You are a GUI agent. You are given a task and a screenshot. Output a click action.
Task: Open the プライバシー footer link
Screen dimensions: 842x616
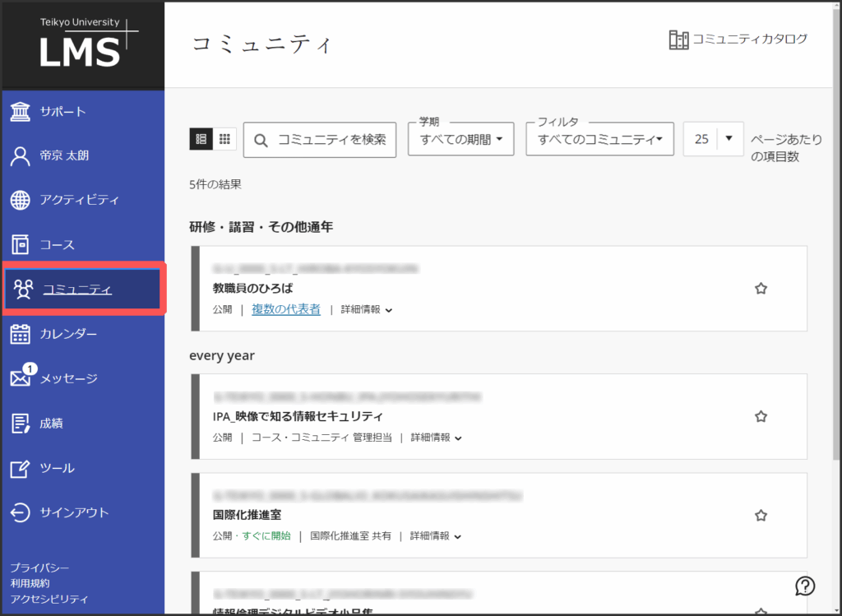39,567
